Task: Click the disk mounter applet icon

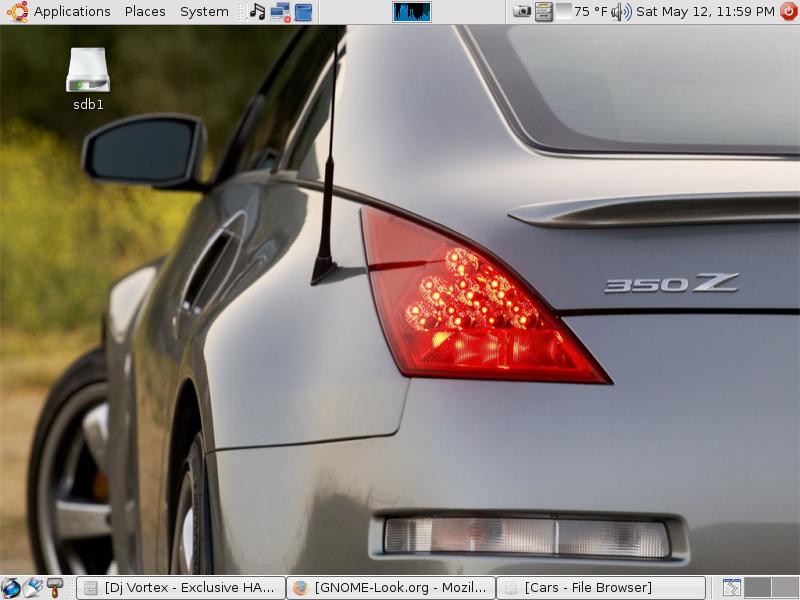Action: point(543,12)
